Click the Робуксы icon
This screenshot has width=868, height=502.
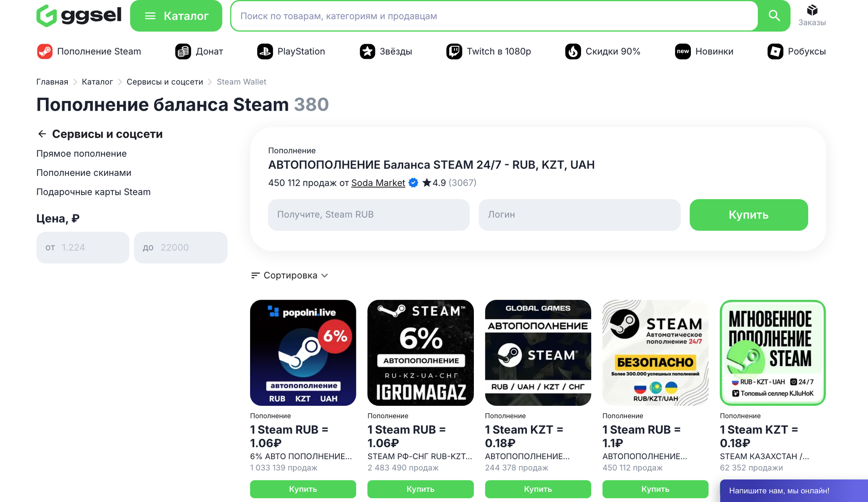[x=775, y=51]
